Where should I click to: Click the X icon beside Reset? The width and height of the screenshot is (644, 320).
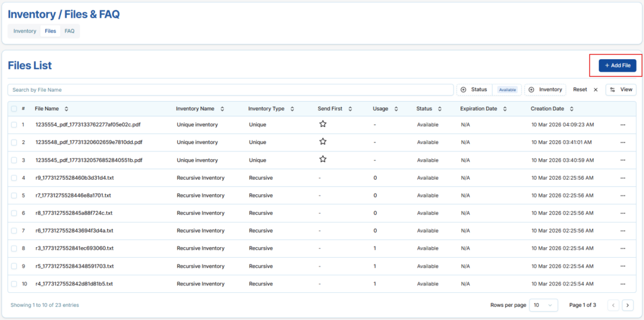pos(596,90)
